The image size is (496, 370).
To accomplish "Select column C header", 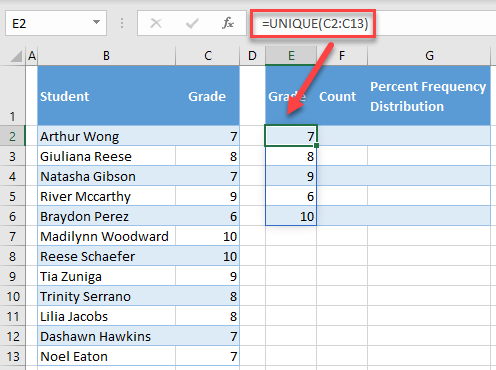I will (208, 56).
